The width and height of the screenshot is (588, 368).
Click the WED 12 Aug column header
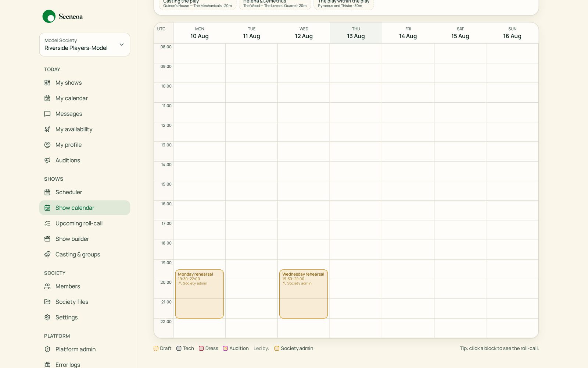[x=304, y=33]
